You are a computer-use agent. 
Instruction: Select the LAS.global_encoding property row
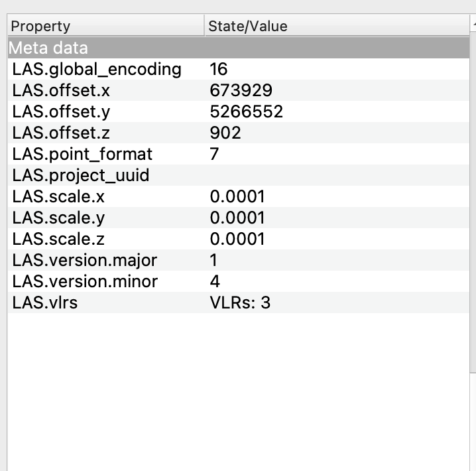click(96, 69)
